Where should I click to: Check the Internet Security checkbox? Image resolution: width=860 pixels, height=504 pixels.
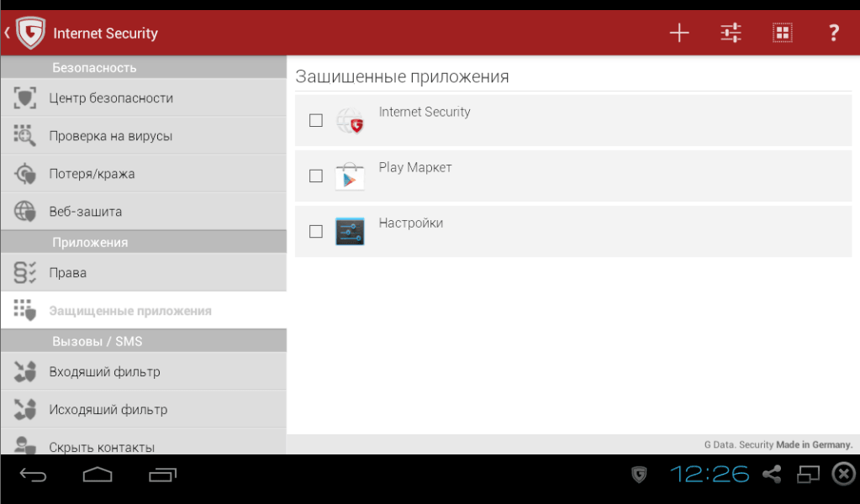(316, 120)
